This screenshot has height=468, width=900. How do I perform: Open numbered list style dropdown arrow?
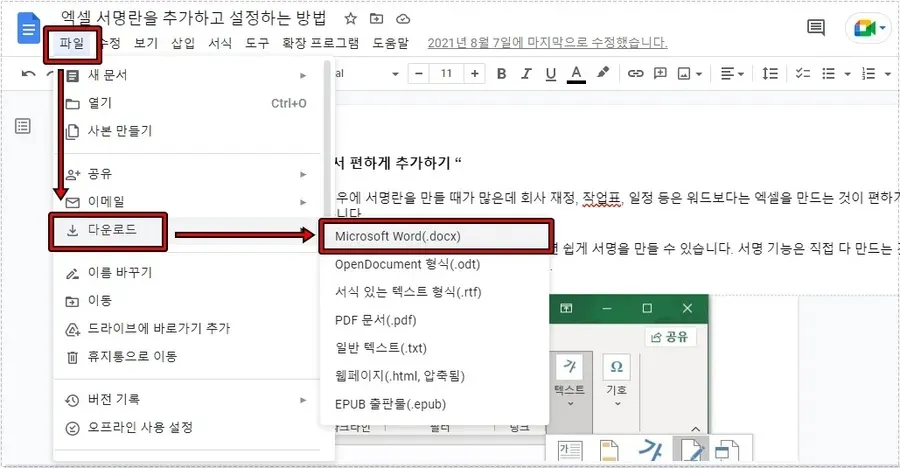[x=888, y=74]
